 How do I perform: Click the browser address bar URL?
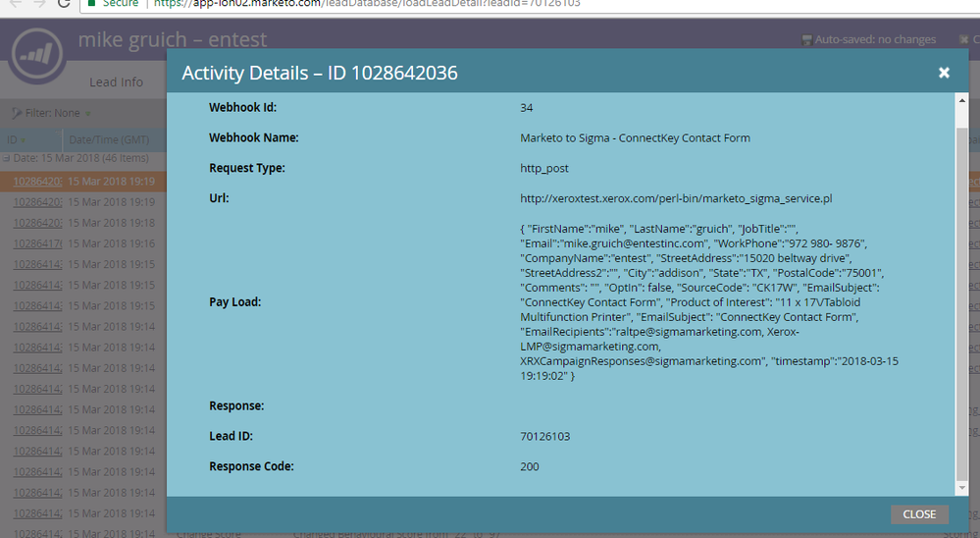pos(367,4)
